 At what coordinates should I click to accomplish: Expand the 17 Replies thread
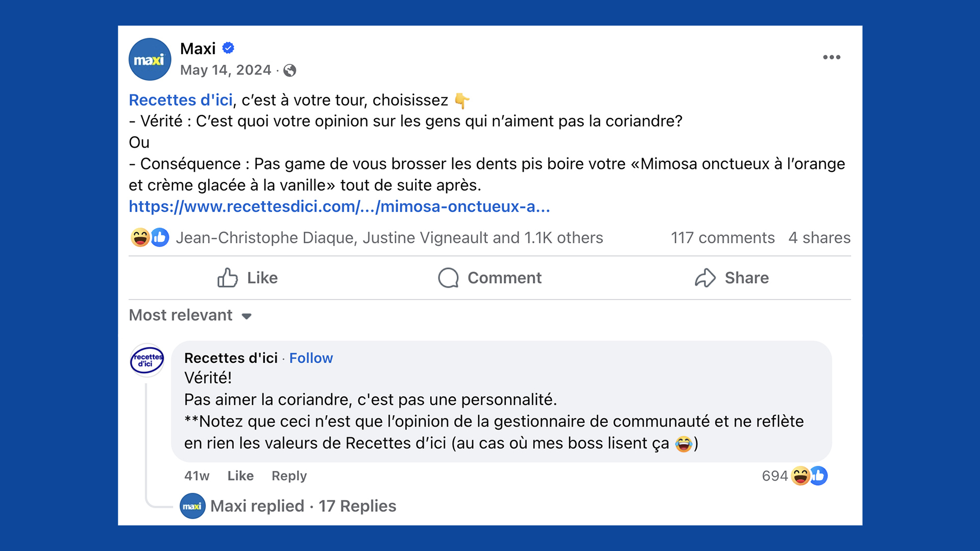[x=303, y=506]
